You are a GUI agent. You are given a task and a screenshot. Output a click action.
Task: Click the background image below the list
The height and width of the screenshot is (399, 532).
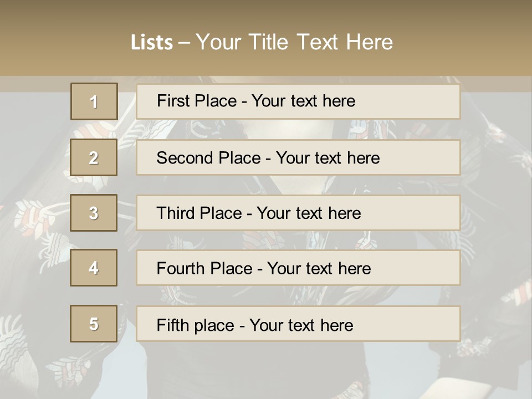click(x=266, y=371)
